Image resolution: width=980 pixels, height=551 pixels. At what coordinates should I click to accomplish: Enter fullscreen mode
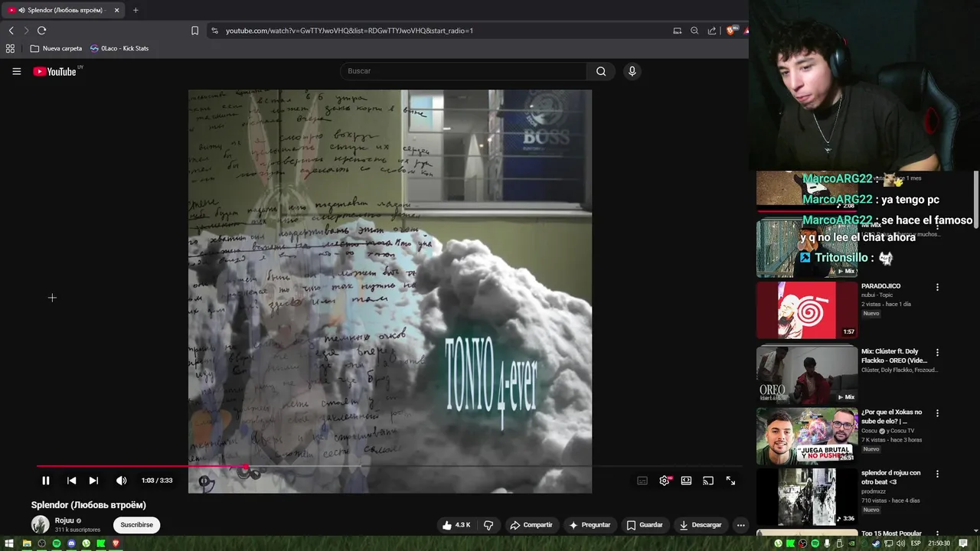coord(730,481)
